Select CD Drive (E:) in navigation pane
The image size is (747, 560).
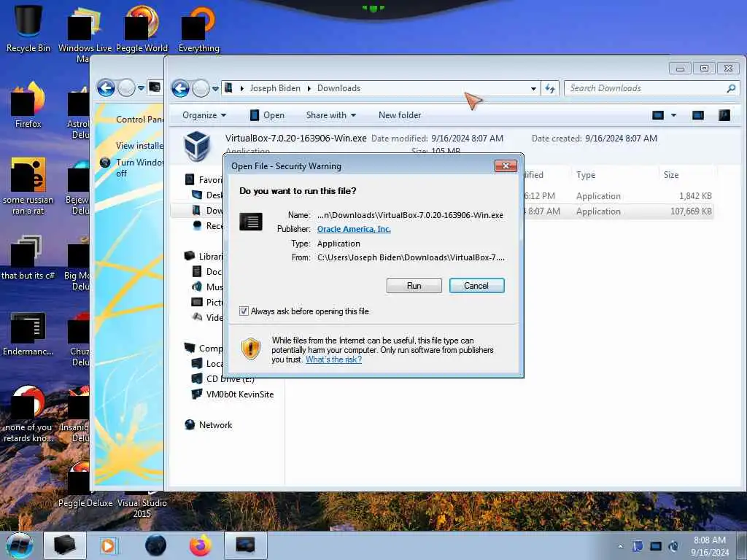230,379
